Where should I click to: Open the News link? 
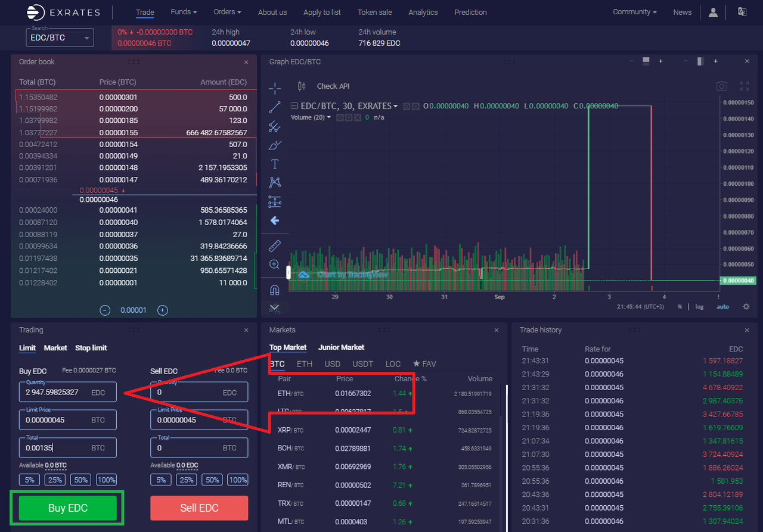[x=683, y=12]
